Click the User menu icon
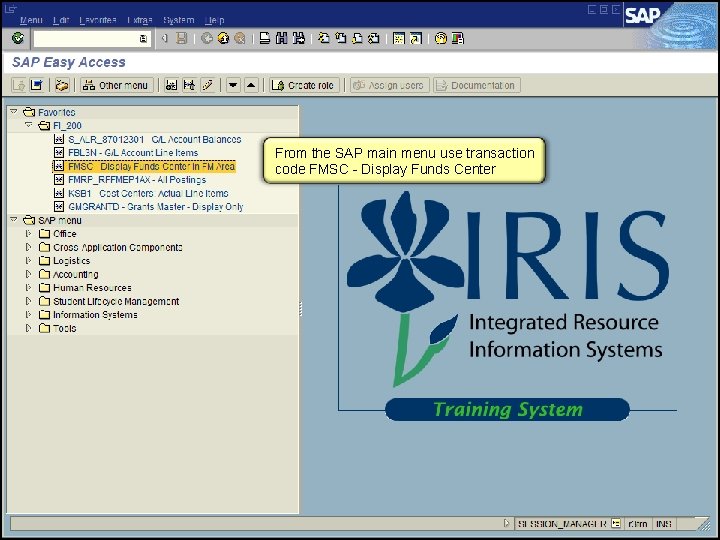The width and height of the screenshot is (720, 540). (x=19, y=85)
